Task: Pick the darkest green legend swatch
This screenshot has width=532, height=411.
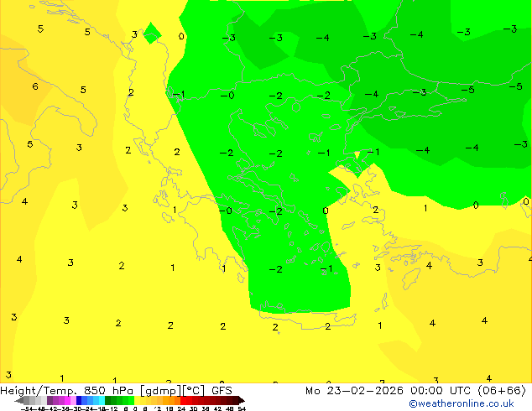Action: (x=107, y=400)
